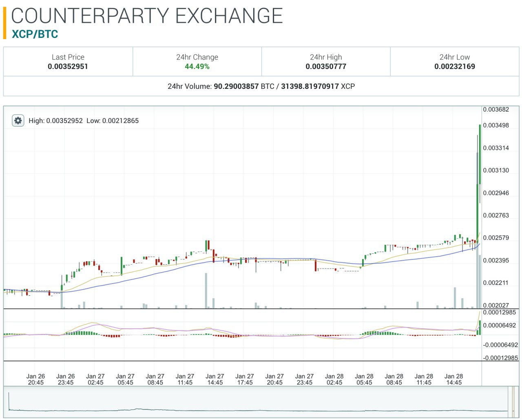The image size is (522, 420).
Task: Click the chart Low: 0.00212865 readout
Action: point(113,121)
